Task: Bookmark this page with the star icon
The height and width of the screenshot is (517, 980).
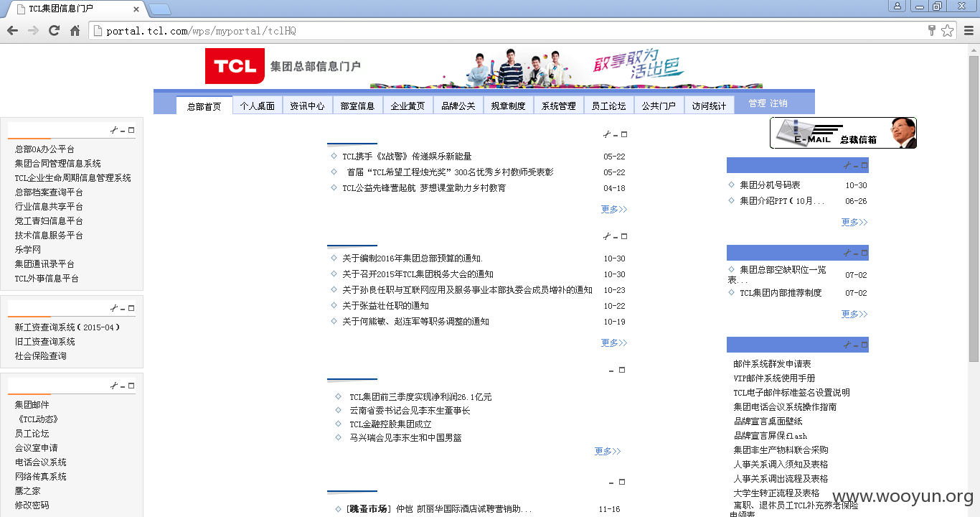Action: 948,30
